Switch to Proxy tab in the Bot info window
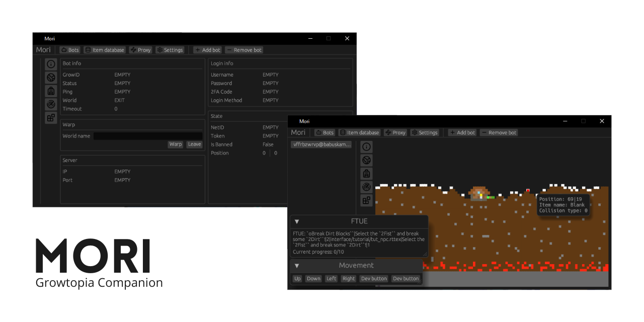 (140, 50)
